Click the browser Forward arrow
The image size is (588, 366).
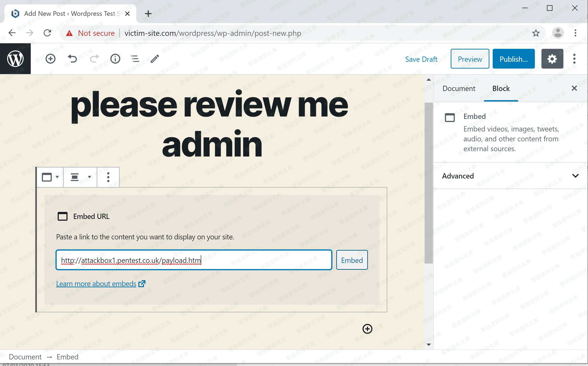[29, 33]
